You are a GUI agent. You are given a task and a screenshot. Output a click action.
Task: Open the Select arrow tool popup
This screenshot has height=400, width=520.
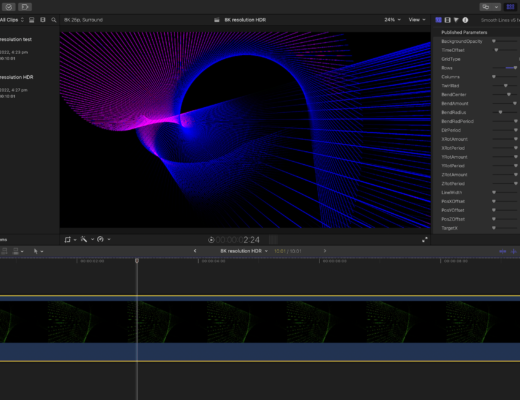[x=38, y=251]
